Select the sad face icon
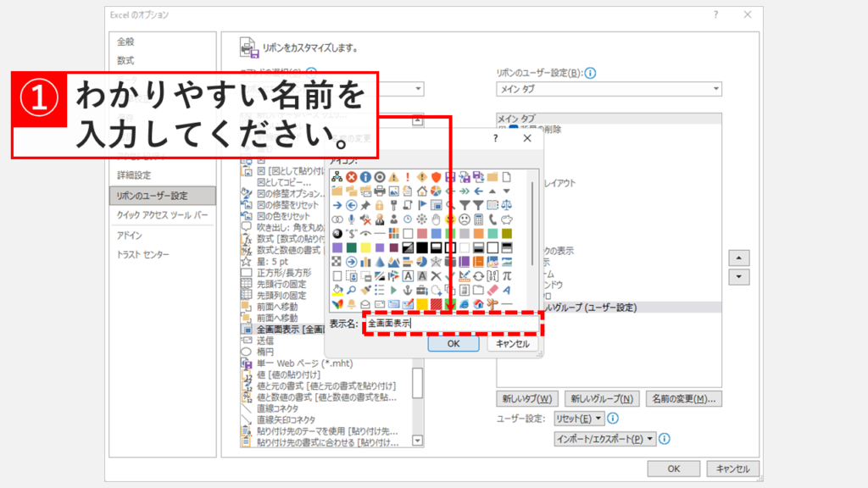Screen dimensions: 868x488 (465, 219)
